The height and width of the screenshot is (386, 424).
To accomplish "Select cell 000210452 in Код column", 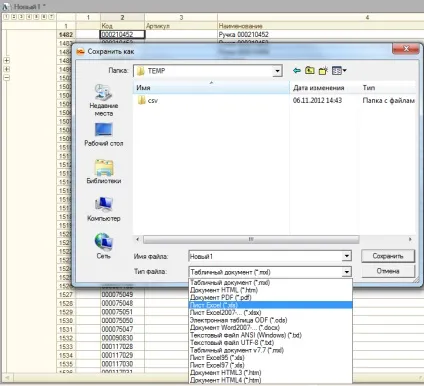I will [122, 34].
